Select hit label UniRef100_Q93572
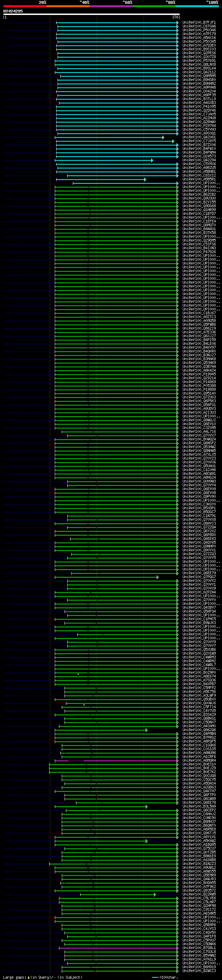The width and height of the screenshot is (222, 980). (199, 891)
